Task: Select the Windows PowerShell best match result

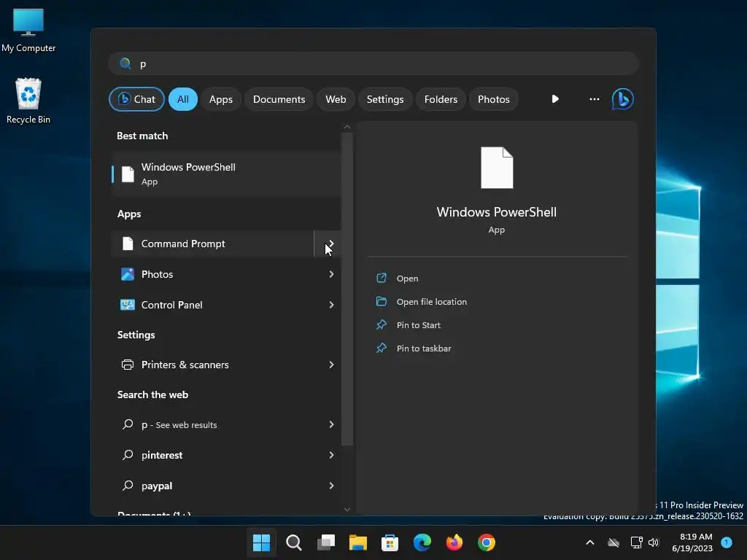Action: pyautogui.click(x=226, y=174)
